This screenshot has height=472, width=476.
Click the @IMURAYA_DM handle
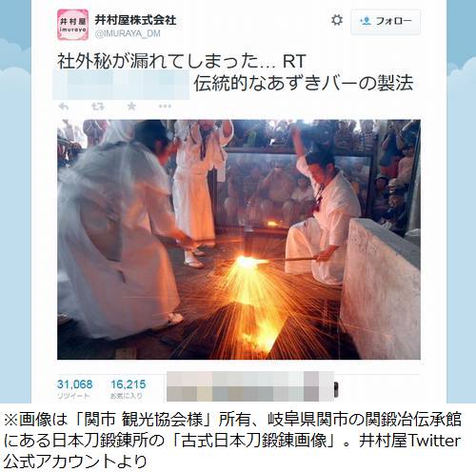pyautogui.click(x=128, y=33)
